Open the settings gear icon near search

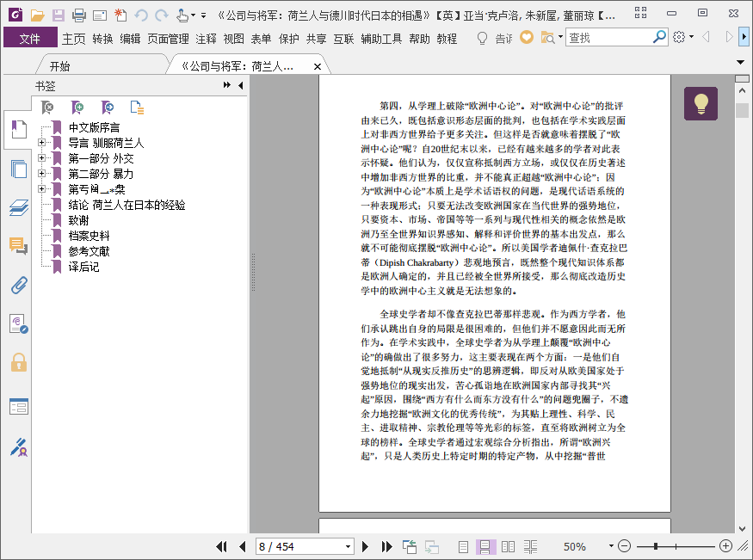pos(679,37)
